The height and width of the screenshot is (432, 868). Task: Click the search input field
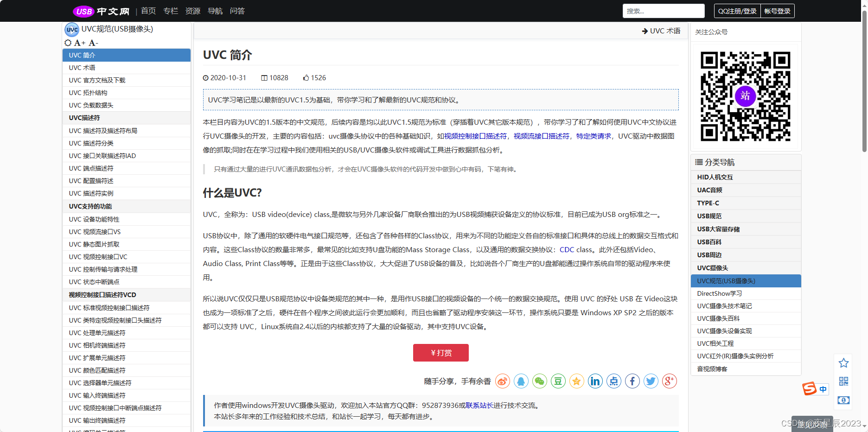coord(664,11)
